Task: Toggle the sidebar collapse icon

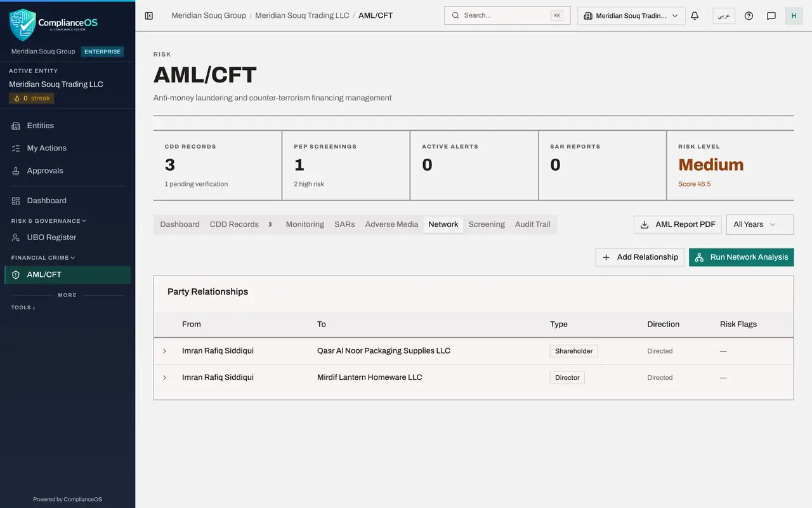Action: [x=149, y=15]
